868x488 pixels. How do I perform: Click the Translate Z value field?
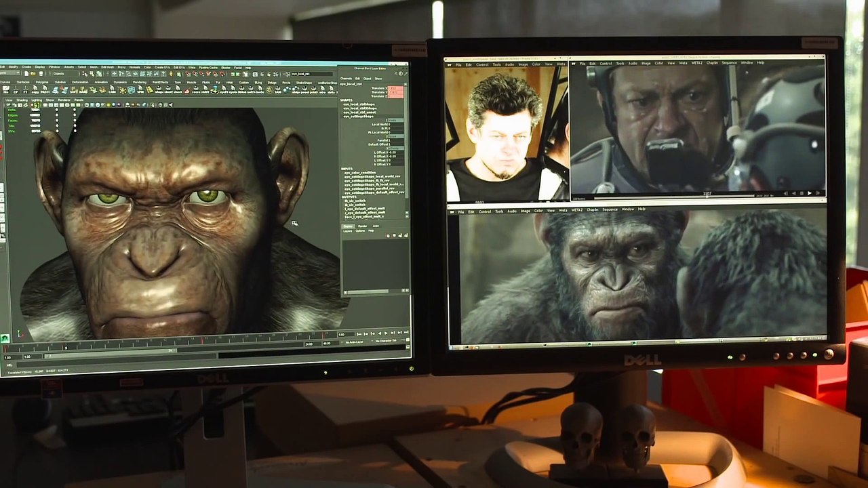point(395,96)
